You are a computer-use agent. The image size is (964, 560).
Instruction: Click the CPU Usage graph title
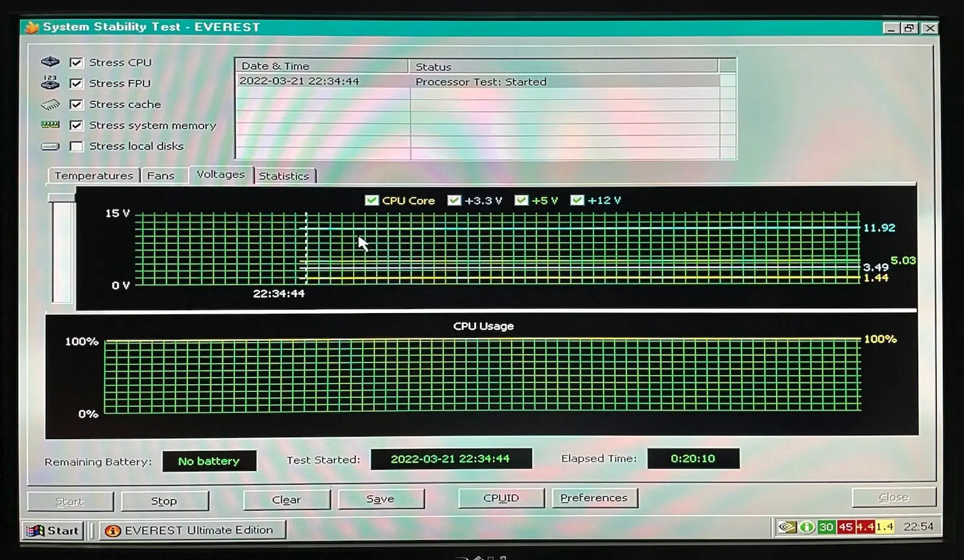click(483, 326)
